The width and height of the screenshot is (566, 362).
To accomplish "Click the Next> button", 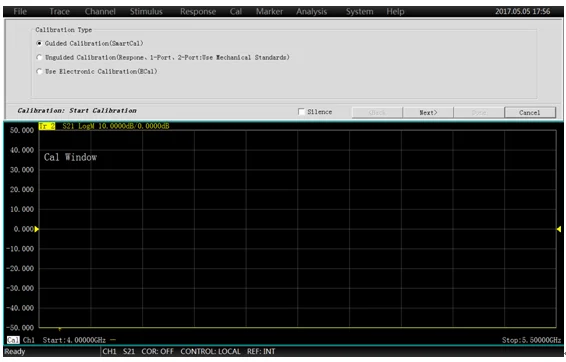I will point(428,113).
